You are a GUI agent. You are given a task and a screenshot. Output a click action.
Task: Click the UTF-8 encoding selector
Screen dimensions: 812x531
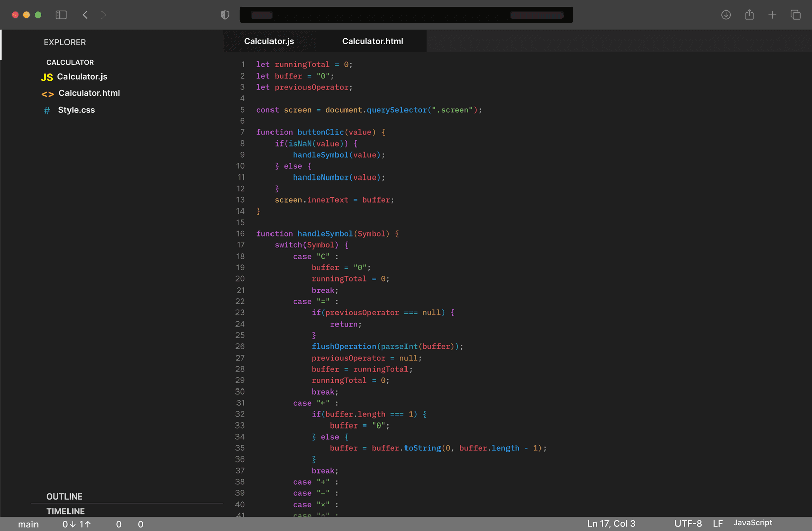point(688,524)
